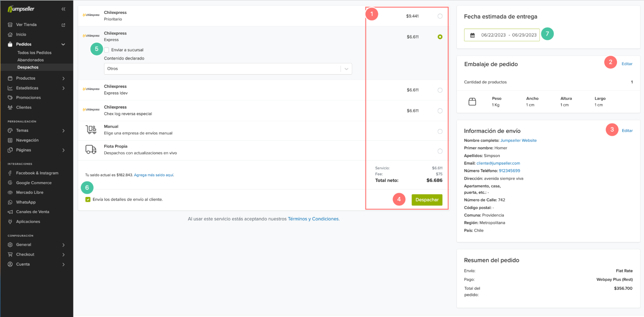The width and height of the screenshot is (644, 317).
Task: Click the external link icon beside Ver Tienda
Action: coord(63,25)
